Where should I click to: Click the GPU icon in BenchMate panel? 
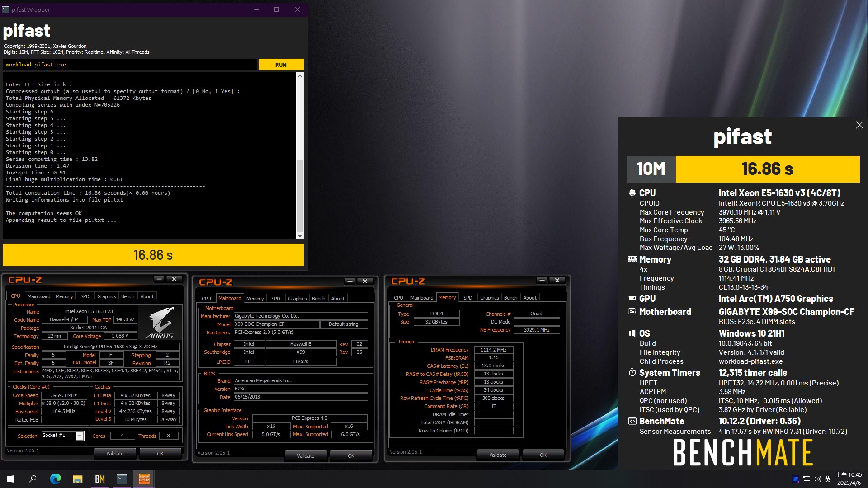point(632,299)
